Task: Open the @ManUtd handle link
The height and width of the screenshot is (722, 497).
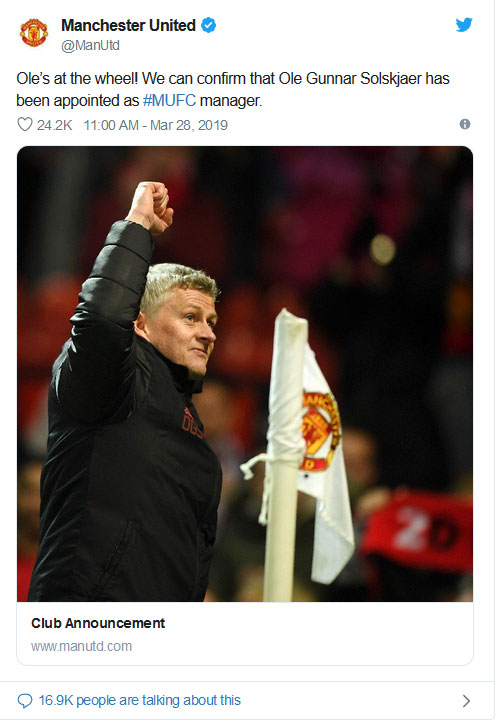Action: coord(90,45)
